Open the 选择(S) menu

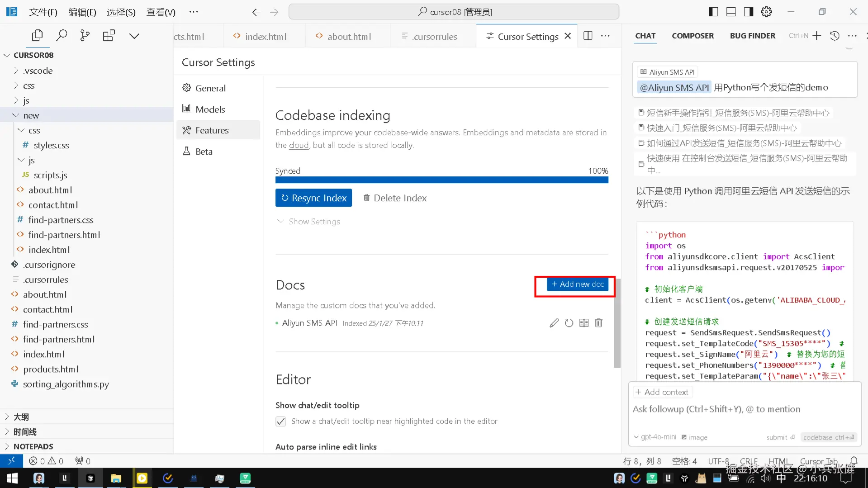(x=121, y=12)
